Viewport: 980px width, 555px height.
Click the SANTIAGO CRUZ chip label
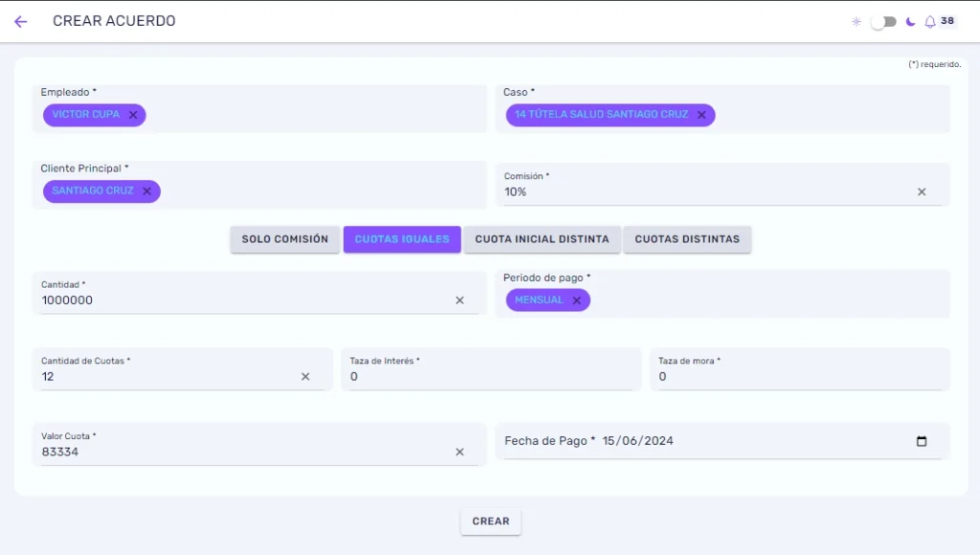point(93,190)
